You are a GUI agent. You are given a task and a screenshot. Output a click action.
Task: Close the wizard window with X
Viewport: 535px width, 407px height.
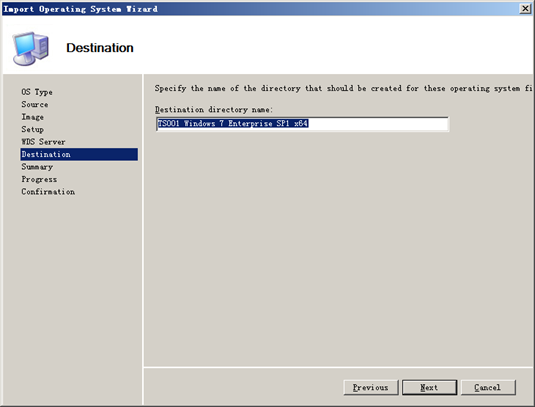[x=525, y=9]
